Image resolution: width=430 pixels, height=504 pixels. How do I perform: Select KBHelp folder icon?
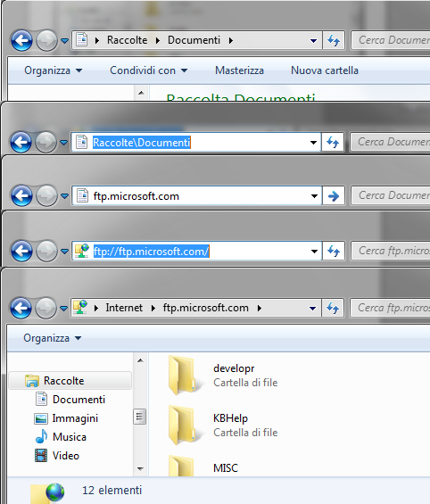183,425
